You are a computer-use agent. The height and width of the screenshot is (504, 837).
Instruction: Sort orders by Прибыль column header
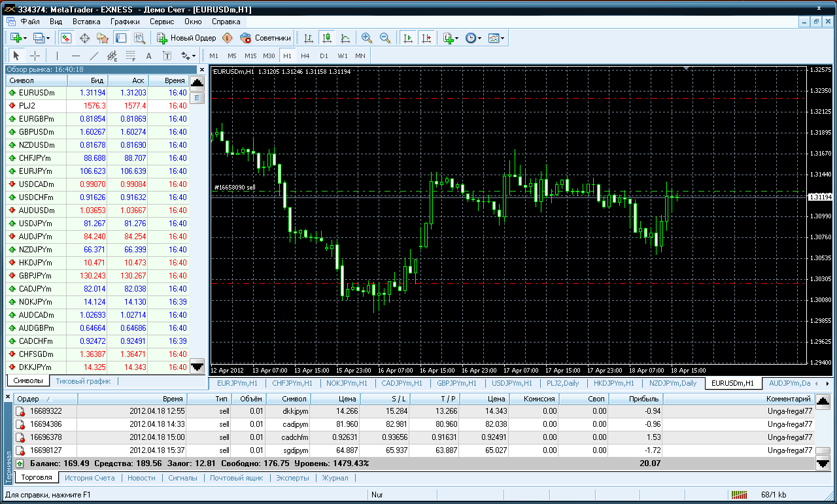[x=636, y=399]
